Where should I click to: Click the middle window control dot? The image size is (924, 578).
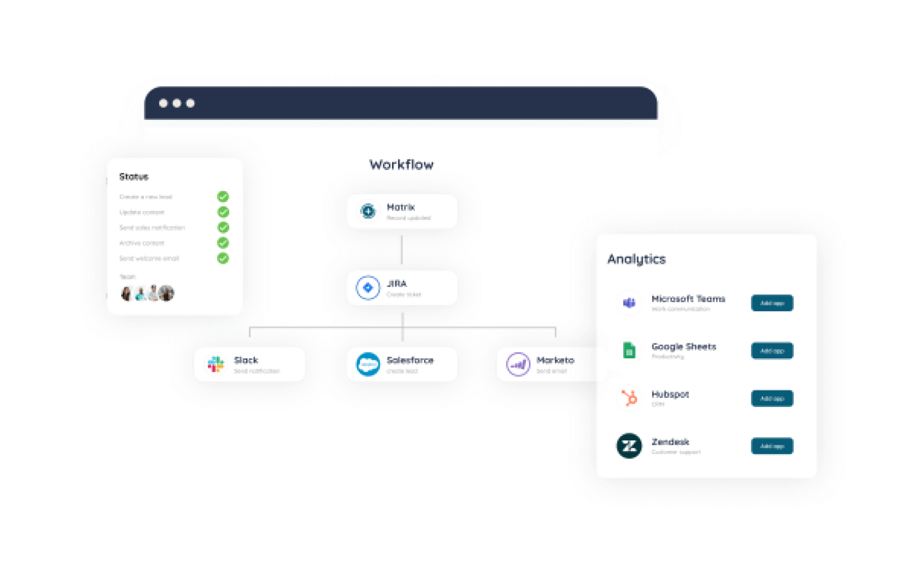177,103
